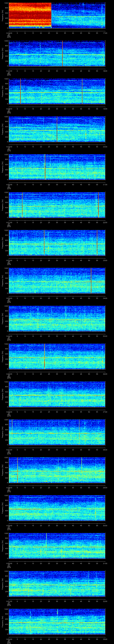The width and height of the screenshot is (114, 644).
Task: Select the spectrogram panel starting at 6:16:00
Action: coord(57,16)
